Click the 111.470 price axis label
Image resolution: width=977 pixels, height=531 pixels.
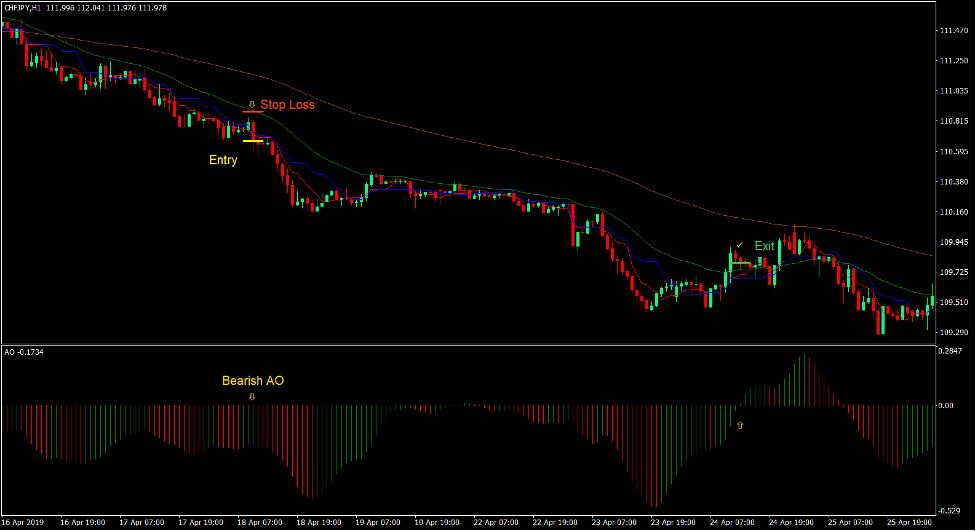pos(954,31)
